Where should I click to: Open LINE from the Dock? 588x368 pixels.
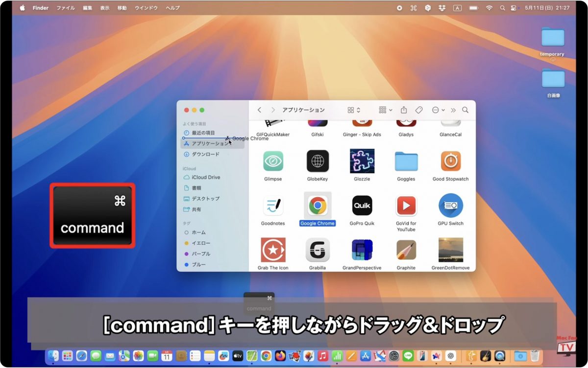pyautogui.click(x=408, y=356)
